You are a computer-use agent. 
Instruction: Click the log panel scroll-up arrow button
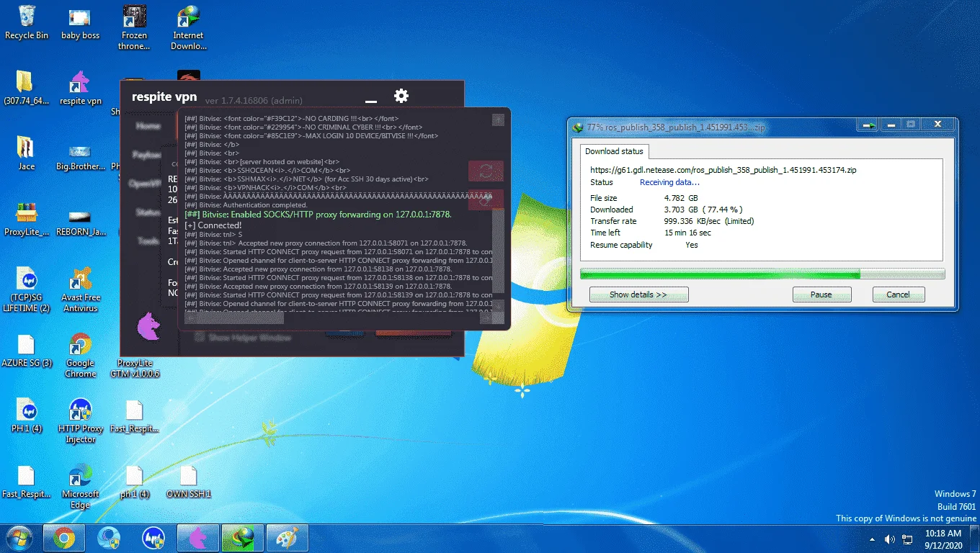(x=498, y=119)
